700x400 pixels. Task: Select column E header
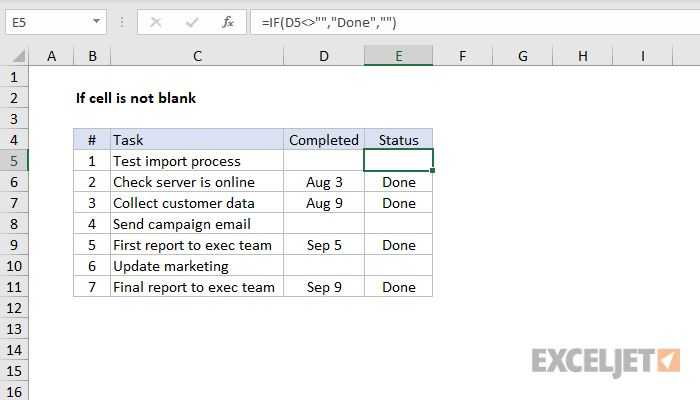[399, 56]
